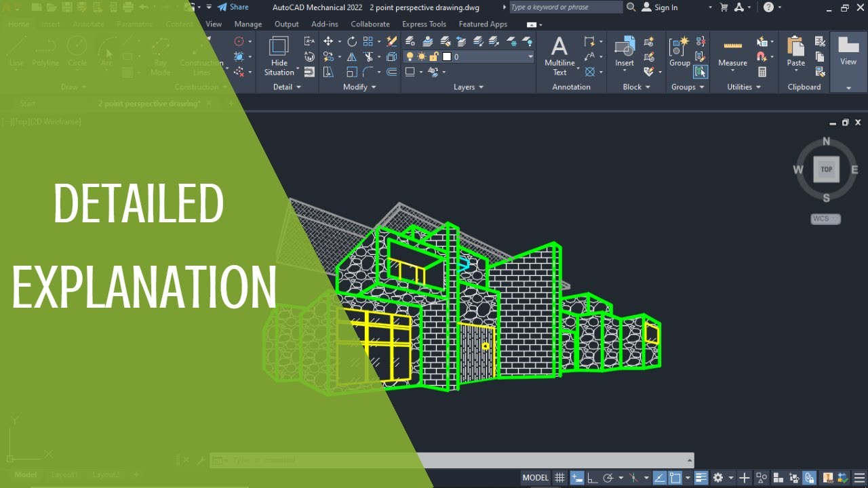868x488 pixels.
Task: Select the Trim scissors tool
Action: (x=368, y=57)
